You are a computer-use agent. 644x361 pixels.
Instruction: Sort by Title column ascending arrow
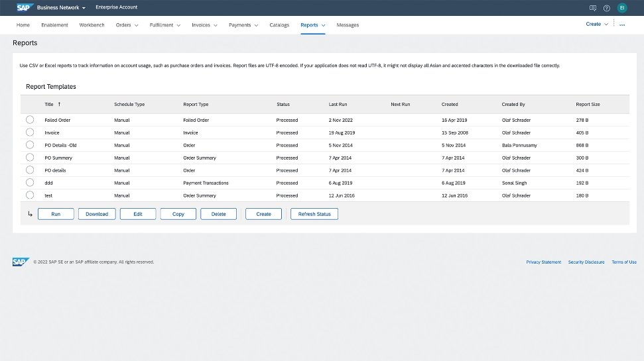59,105
